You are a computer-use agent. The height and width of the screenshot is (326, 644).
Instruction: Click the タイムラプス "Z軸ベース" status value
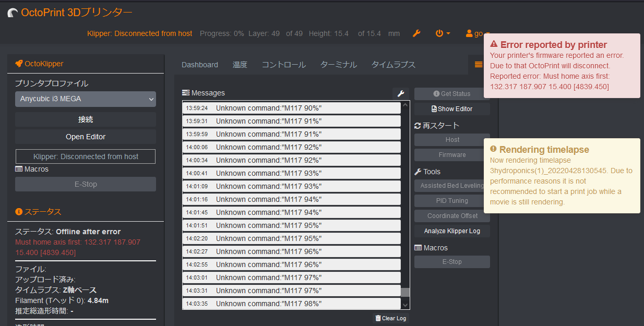click(79, 290)
